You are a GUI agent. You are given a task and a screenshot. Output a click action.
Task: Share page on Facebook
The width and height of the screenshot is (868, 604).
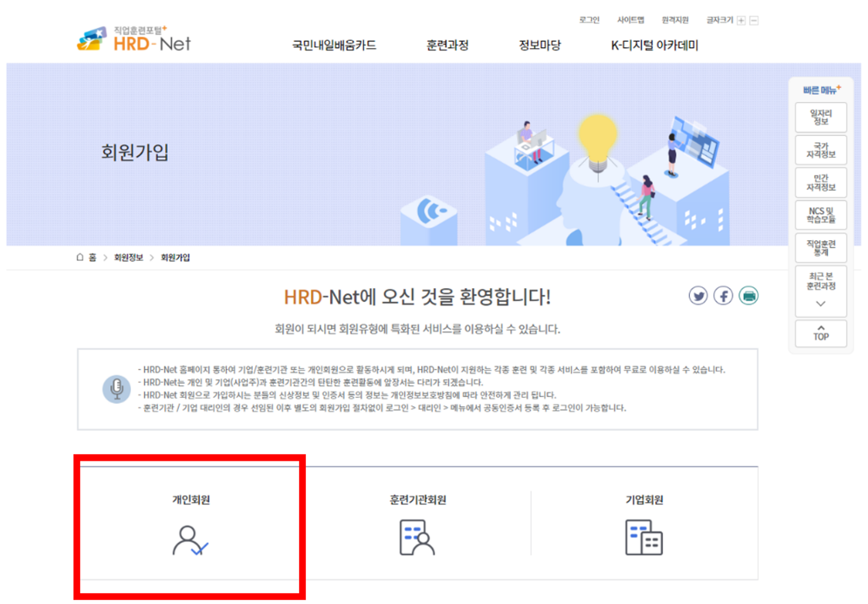click(723, 296)
